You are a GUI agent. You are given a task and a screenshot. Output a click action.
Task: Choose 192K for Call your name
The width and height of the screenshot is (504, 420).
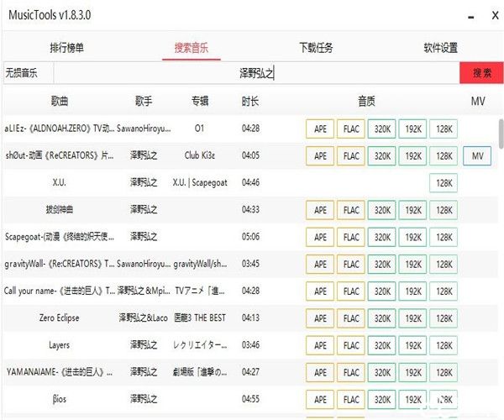[412, 291]
